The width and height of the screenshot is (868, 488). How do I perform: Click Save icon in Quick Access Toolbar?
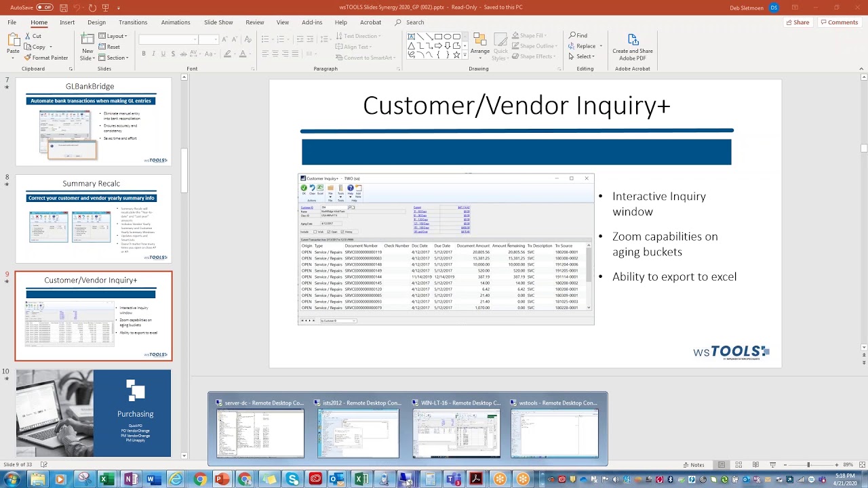[64, 7]
